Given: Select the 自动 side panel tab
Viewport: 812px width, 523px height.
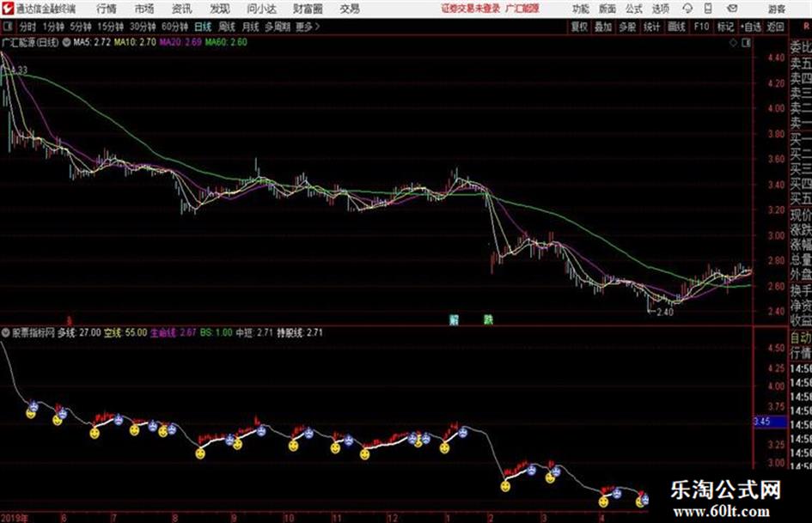Looking at the screenshot, I should tap(801, 338).
